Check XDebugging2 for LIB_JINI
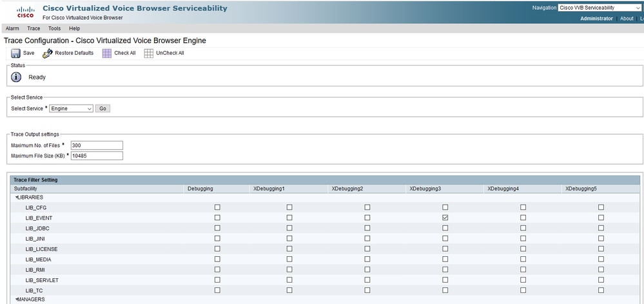This screenshot has width=644, height=304. point(367,238)
